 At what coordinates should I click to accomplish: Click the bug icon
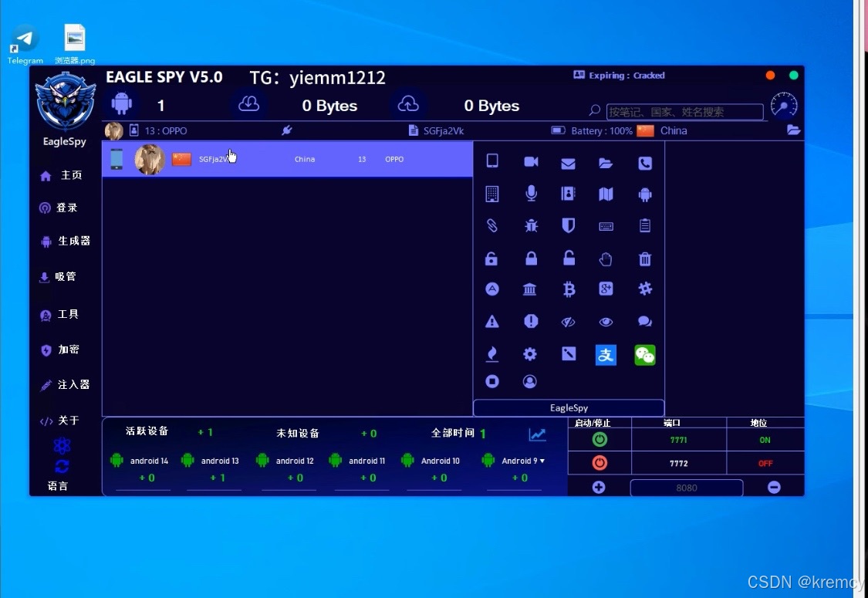pos(531,225)
